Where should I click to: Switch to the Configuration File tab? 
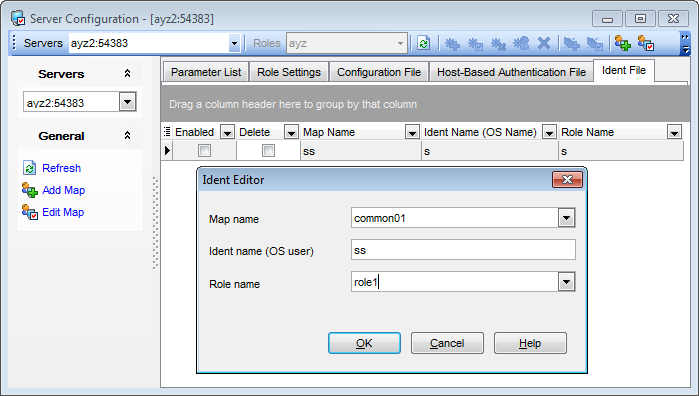pyautogui.click(x=379, y=72)
